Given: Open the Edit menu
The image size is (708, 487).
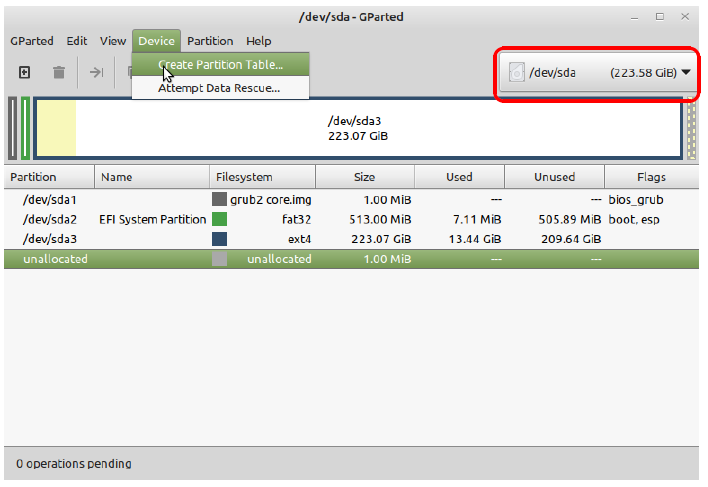Looking at the screenshot, I should (x=77, y=41).
